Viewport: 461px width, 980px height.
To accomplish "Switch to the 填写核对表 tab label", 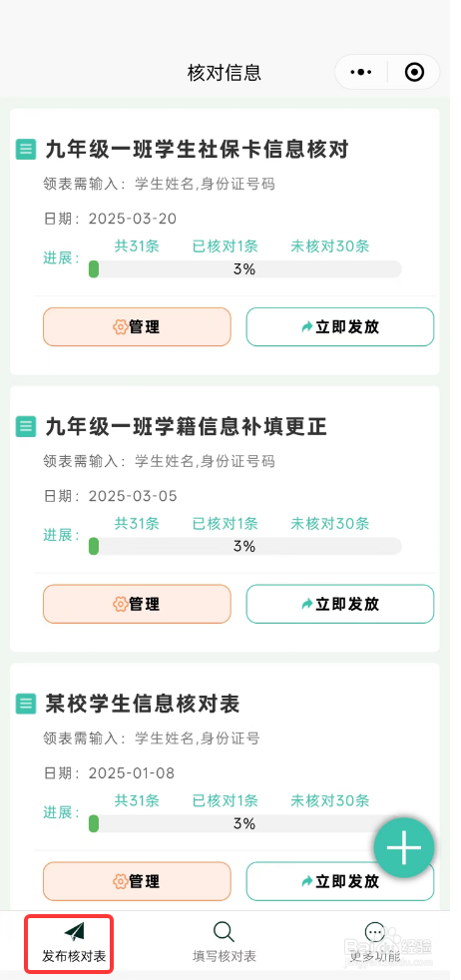I will tap(225, 956).
